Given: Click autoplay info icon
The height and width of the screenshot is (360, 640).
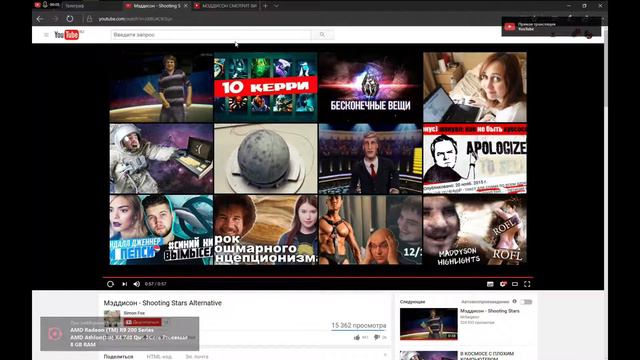Looking at the screenshot, I should point(514,302).
